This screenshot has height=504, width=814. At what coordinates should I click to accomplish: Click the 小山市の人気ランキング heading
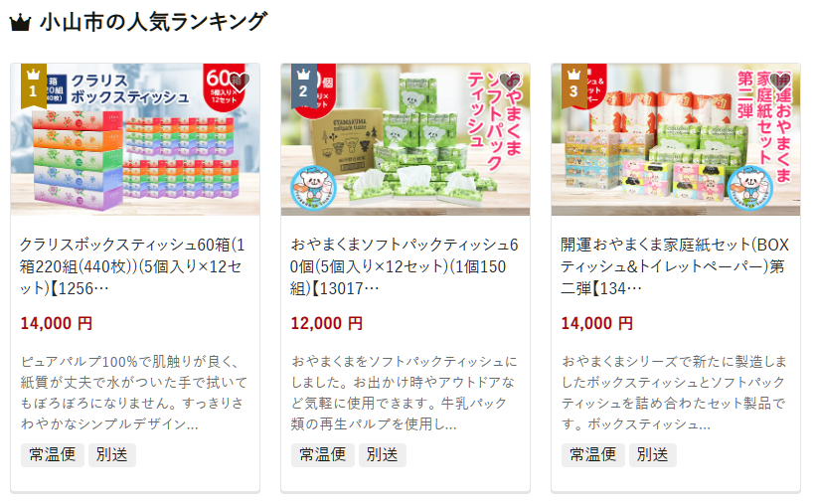click(x=153, y=23)
